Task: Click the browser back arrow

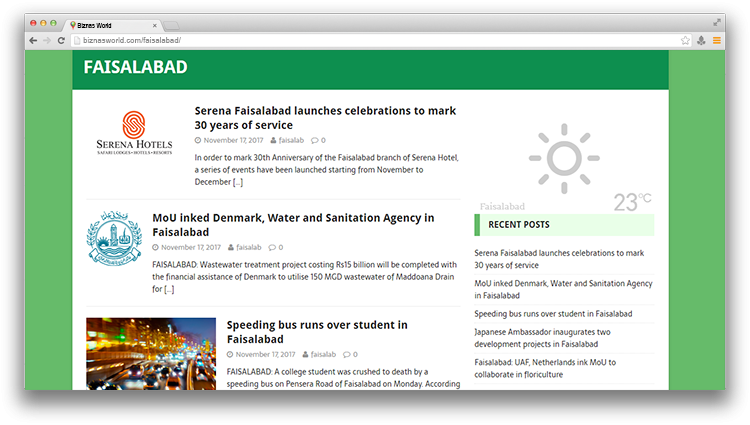Action: click(x=33, y=40)
